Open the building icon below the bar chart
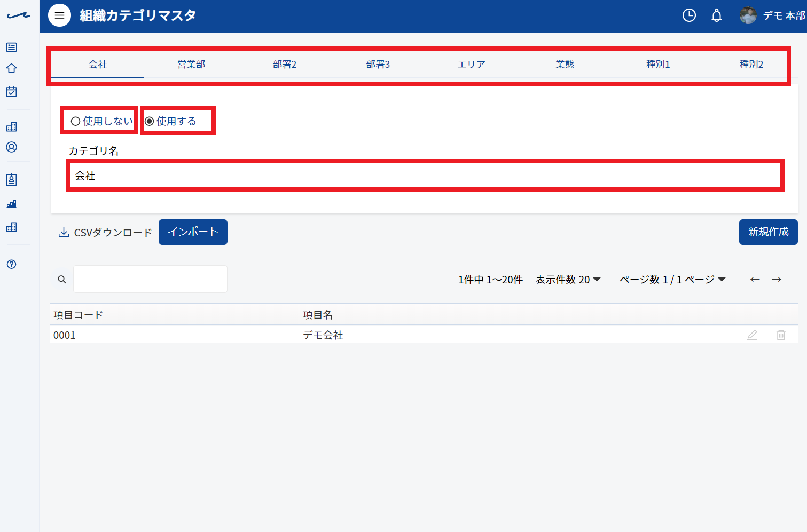This screenshot has height=532, width=807. point(11,227)
